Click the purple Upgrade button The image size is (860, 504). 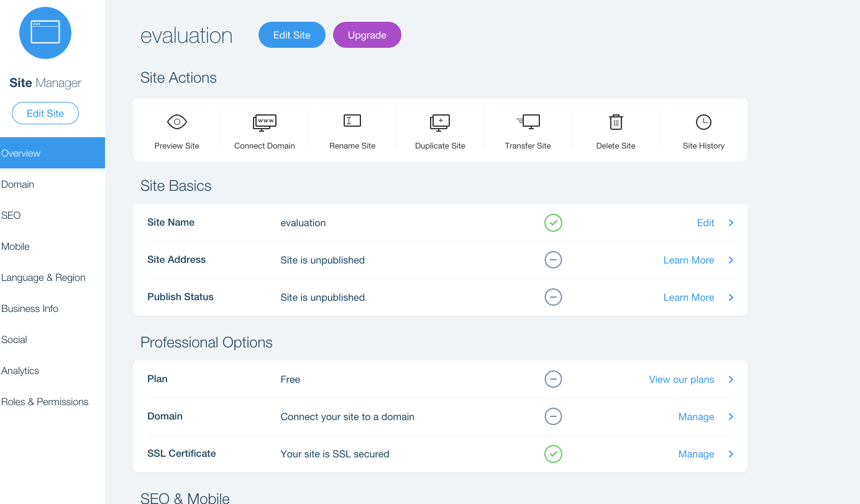[367, 35]
